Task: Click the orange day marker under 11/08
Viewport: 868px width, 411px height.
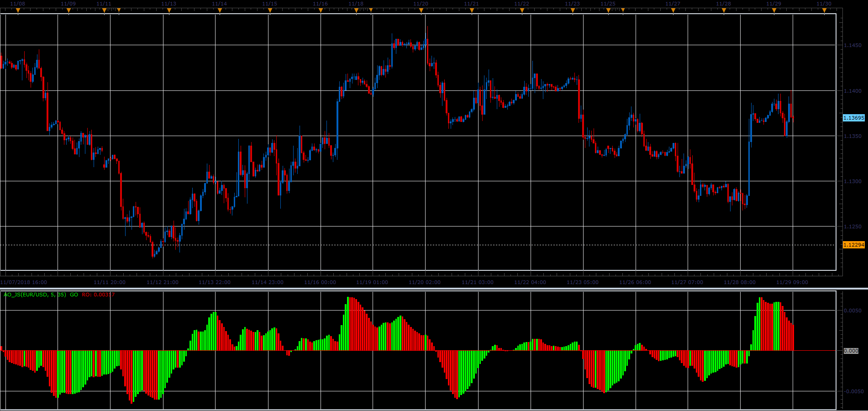Action: [x=18, y=10]
